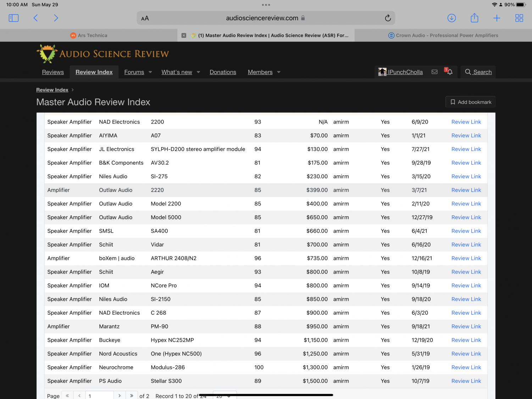
Task: Open the AA reader view menu
Action: point(145,18)
